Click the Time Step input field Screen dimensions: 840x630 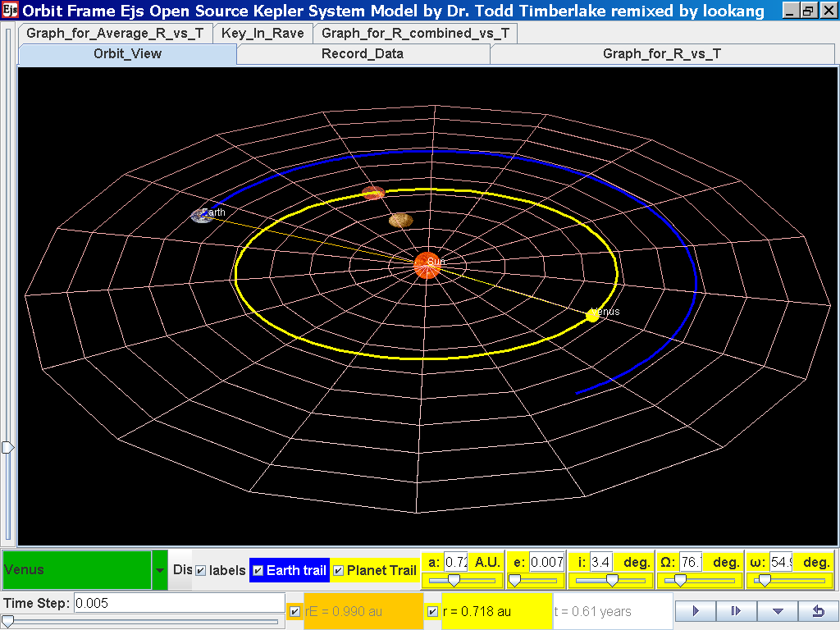178,603
